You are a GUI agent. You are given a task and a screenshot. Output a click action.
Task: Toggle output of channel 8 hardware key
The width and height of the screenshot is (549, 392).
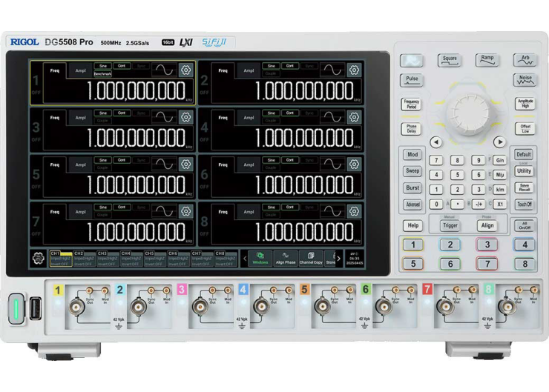(x=525, y=264)
